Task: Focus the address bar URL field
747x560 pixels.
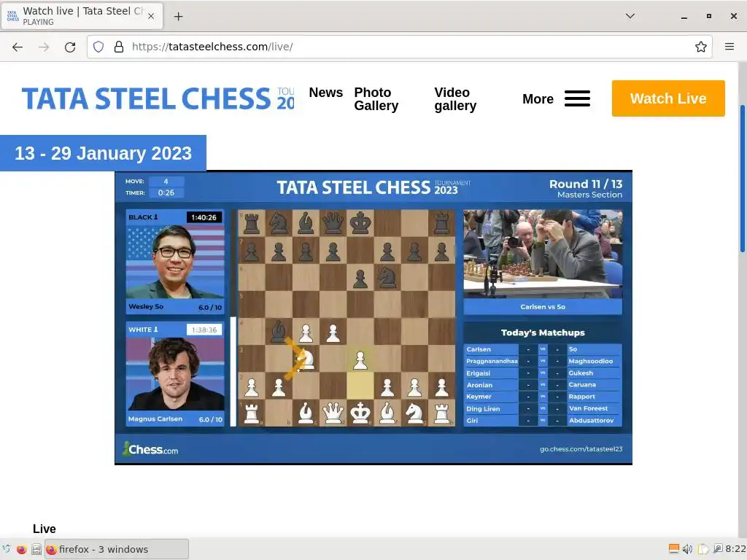Action: (399, 47)
